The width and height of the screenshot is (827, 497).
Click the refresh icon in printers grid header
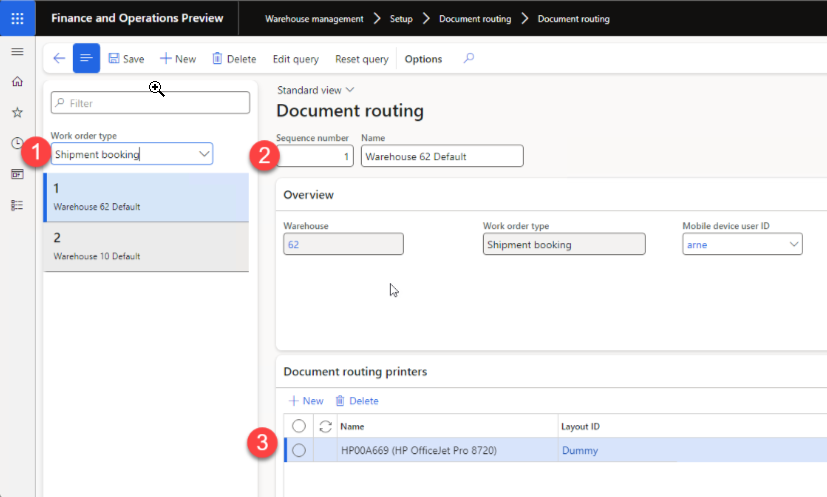325,426
